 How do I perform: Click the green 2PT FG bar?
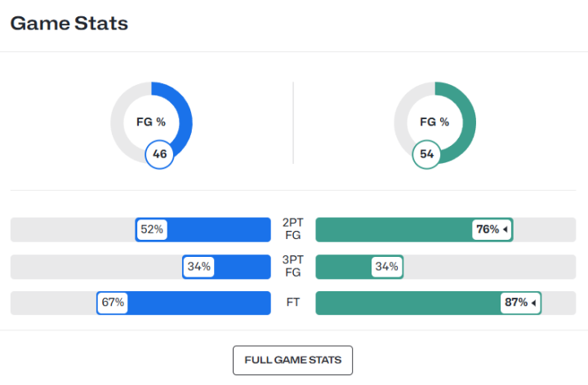392,230
